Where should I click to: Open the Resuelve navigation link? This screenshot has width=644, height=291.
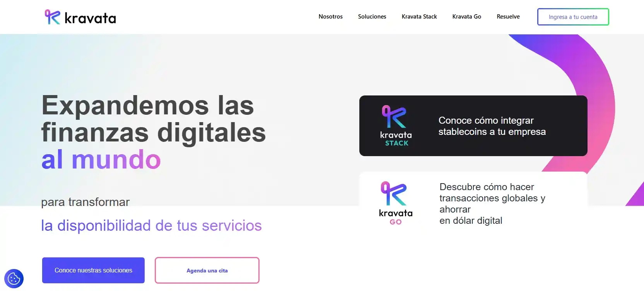pos(508,17)
